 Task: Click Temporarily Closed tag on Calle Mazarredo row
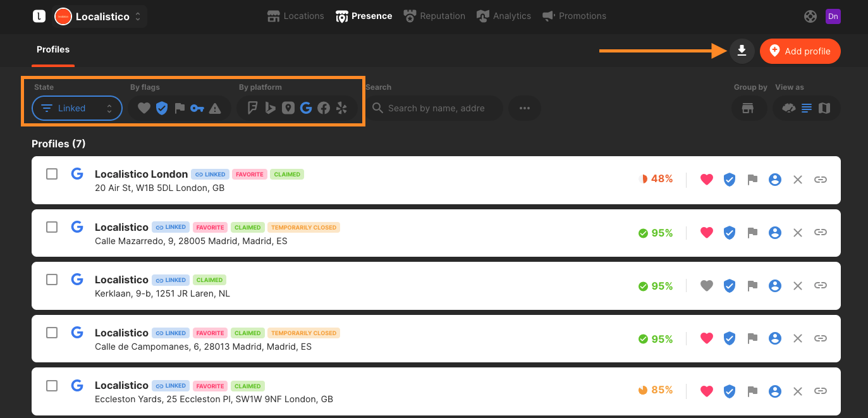(304, 227)
